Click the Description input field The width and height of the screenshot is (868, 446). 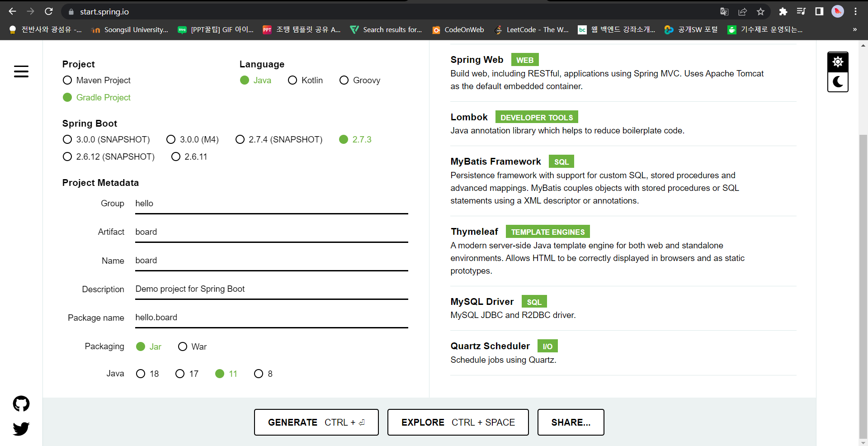click(x=272, y=289)
